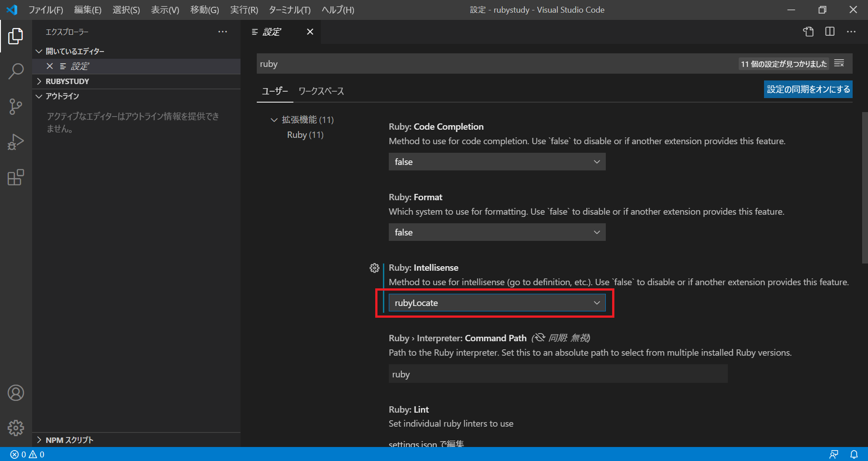Open the 選択(S) menu
Viewport: 868px width, 461px height.
click(x=126, y=9)
